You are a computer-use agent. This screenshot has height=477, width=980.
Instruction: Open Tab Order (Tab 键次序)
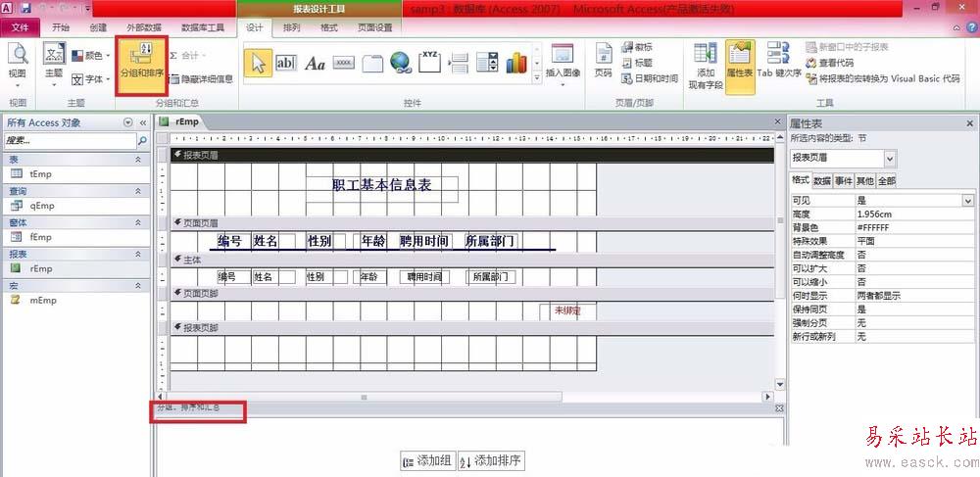click(779, 62)
